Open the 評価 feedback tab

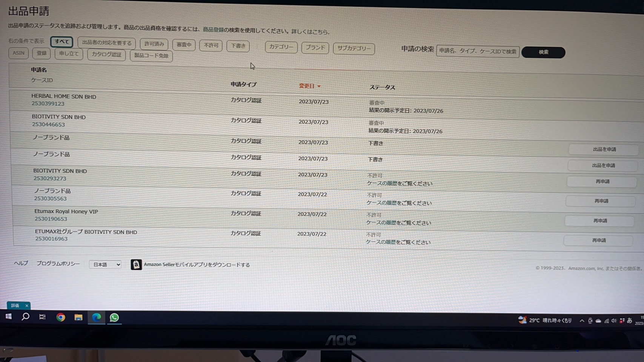coord(15,305)
